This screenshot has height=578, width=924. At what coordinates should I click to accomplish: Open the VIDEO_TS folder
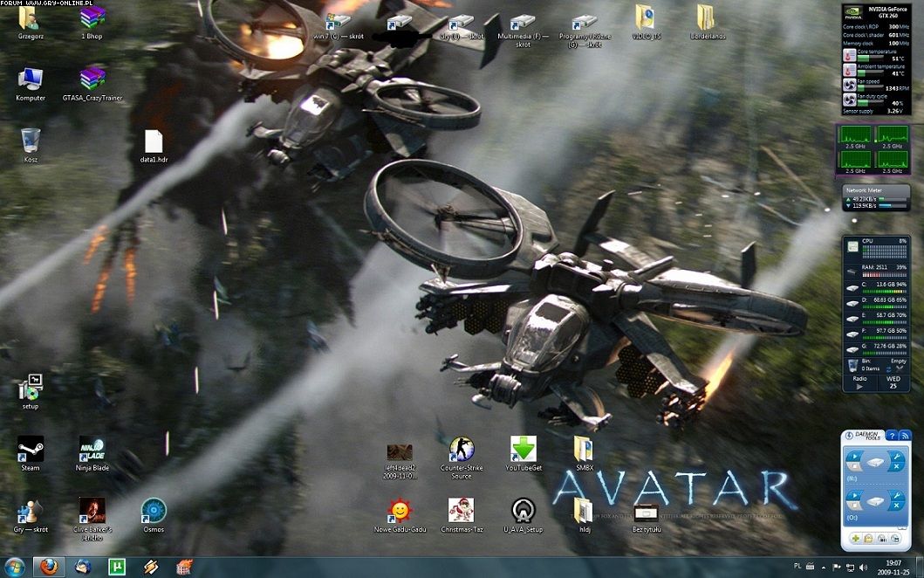646,22
